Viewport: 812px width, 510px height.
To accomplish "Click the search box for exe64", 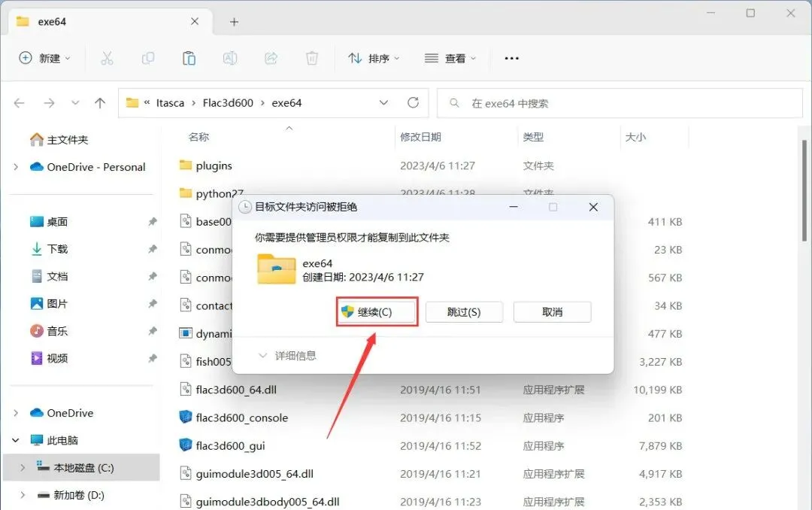I will (x=620, y=103).
